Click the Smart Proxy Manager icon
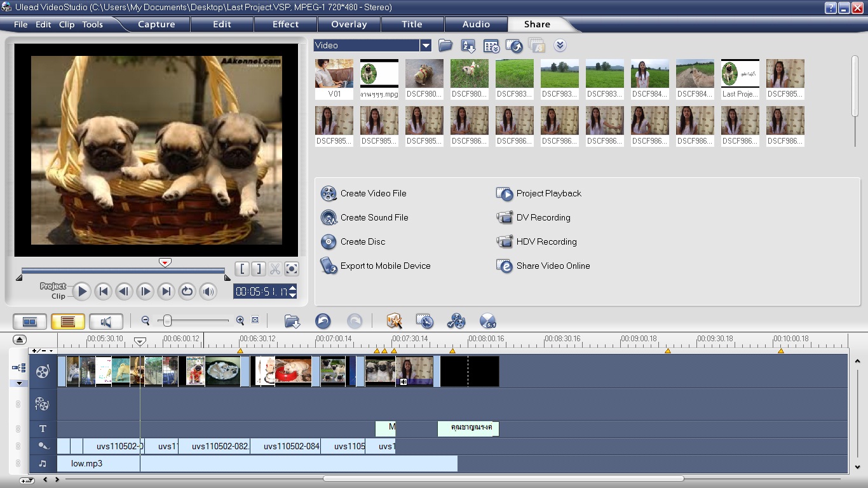This screenshot has height=488, width=868. (394, 322)
